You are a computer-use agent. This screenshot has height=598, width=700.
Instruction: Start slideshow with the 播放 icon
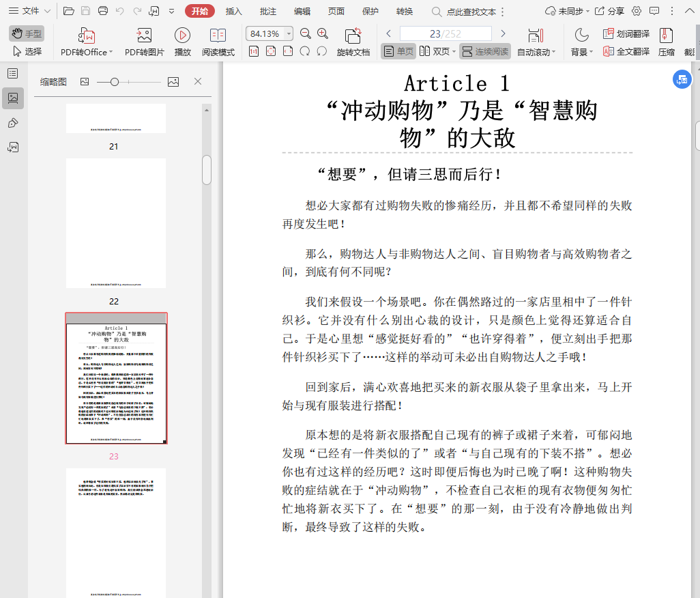[182, 42]
